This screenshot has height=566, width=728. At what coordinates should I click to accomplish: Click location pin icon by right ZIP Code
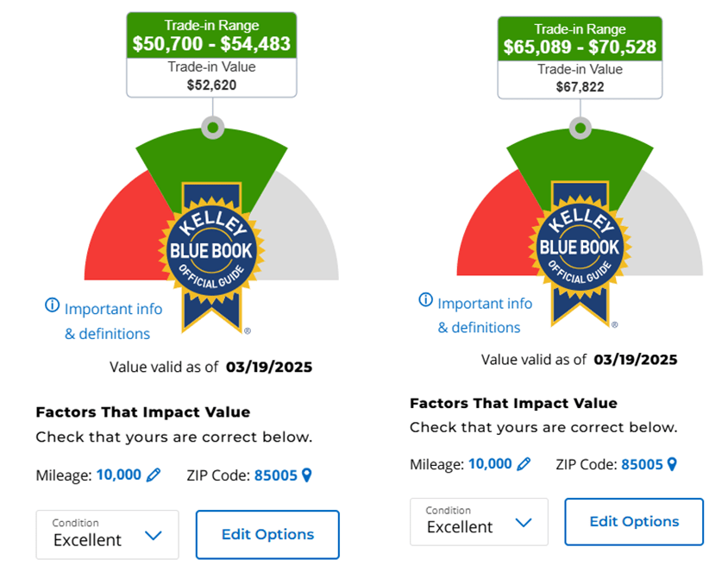pyautogui.click(x=672, y=464)
